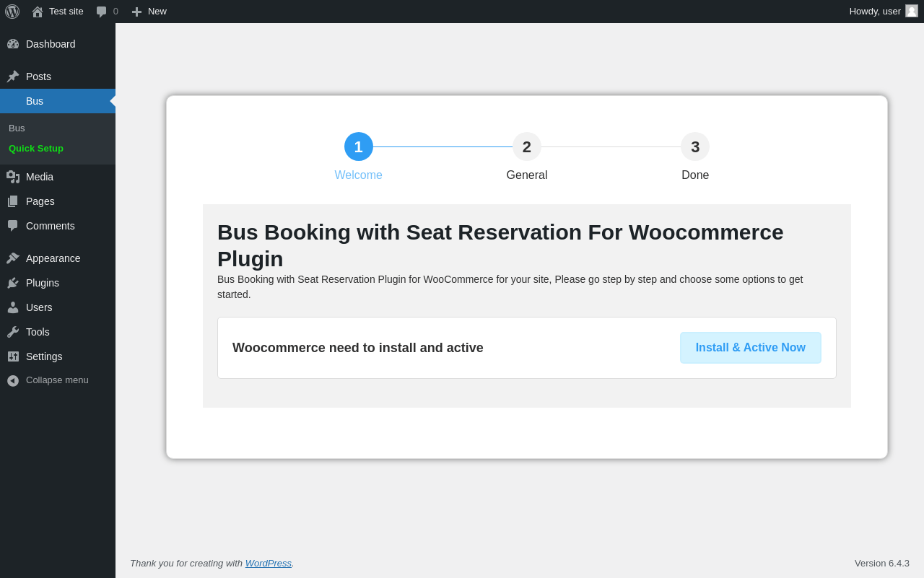Click the Tools wrench icon
924x578 pixels.
pyautogui.click(x=13, y=332)
